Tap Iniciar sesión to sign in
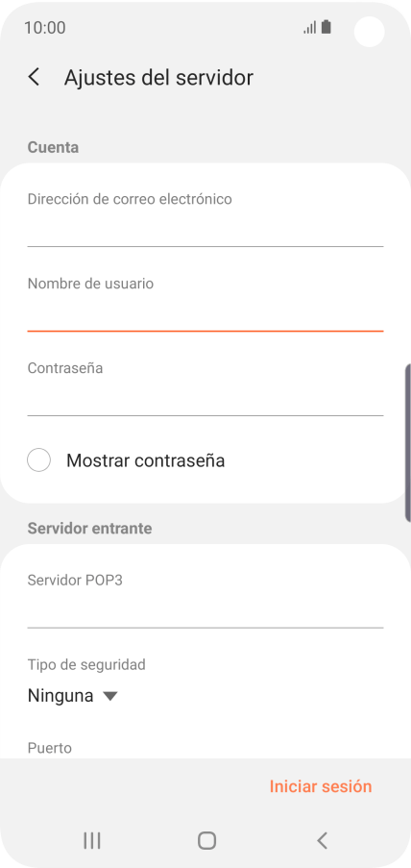 click(321, 786)
